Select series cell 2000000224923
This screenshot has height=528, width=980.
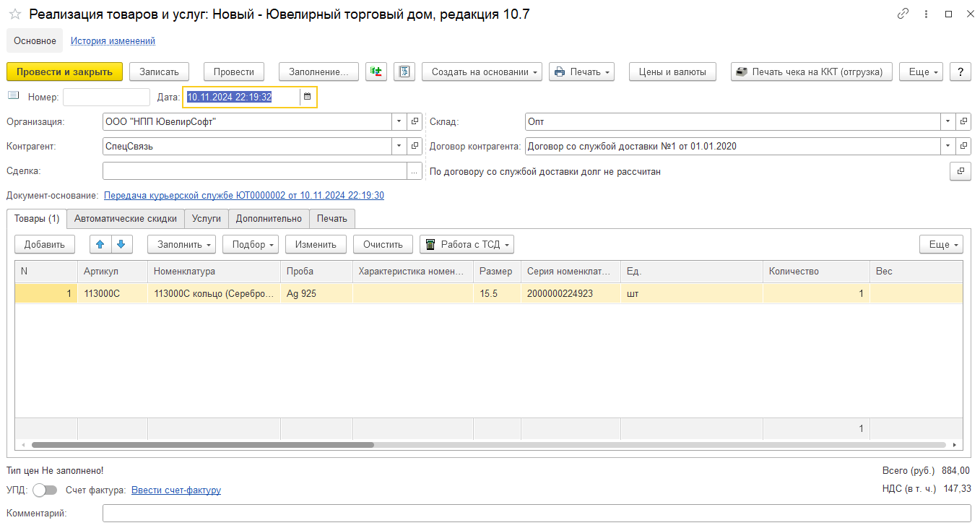coord(571,294)
